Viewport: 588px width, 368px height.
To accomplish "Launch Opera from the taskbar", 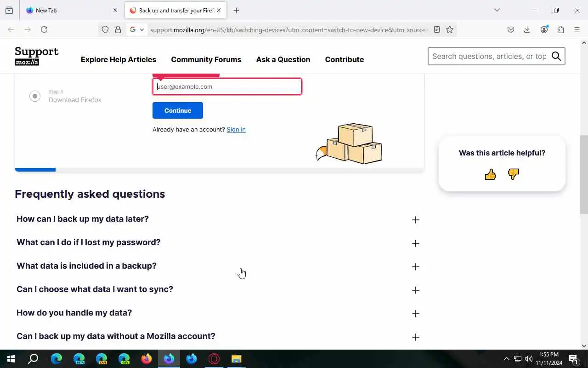I will coord(214,359).
